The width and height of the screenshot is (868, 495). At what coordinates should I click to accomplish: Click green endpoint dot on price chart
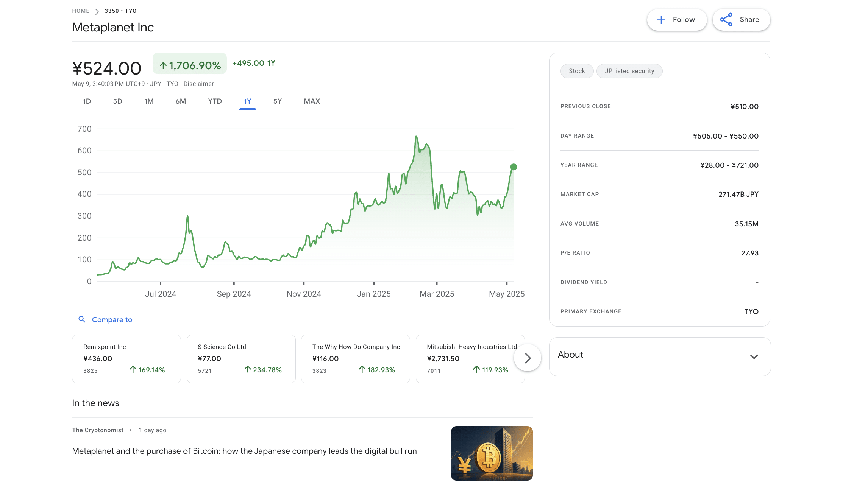pos(514,167)
